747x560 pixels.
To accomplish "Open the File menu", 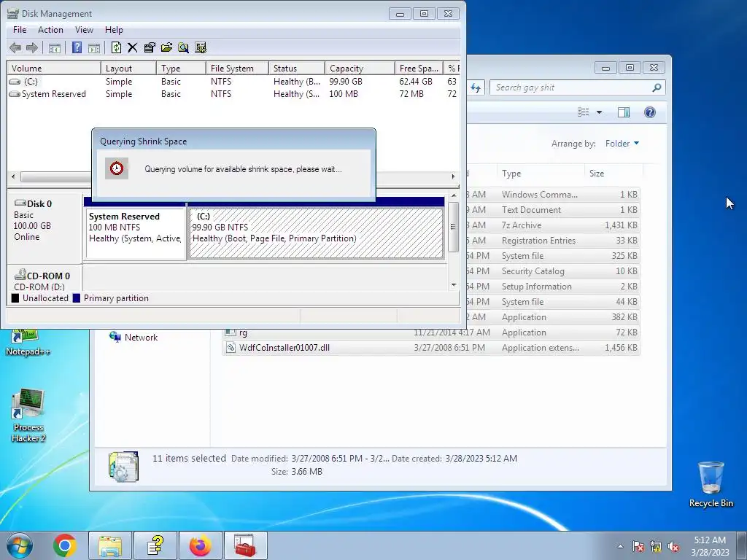I will (20, 29).
